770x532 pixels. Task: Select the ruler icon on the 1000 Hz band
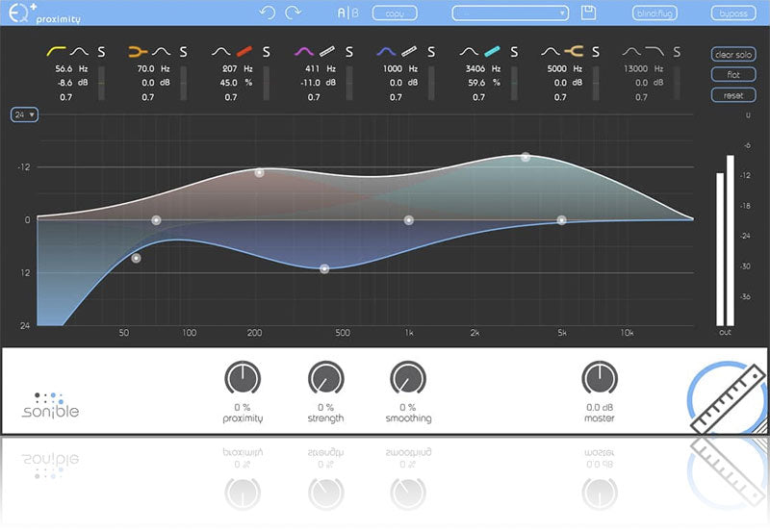point(409,51)
